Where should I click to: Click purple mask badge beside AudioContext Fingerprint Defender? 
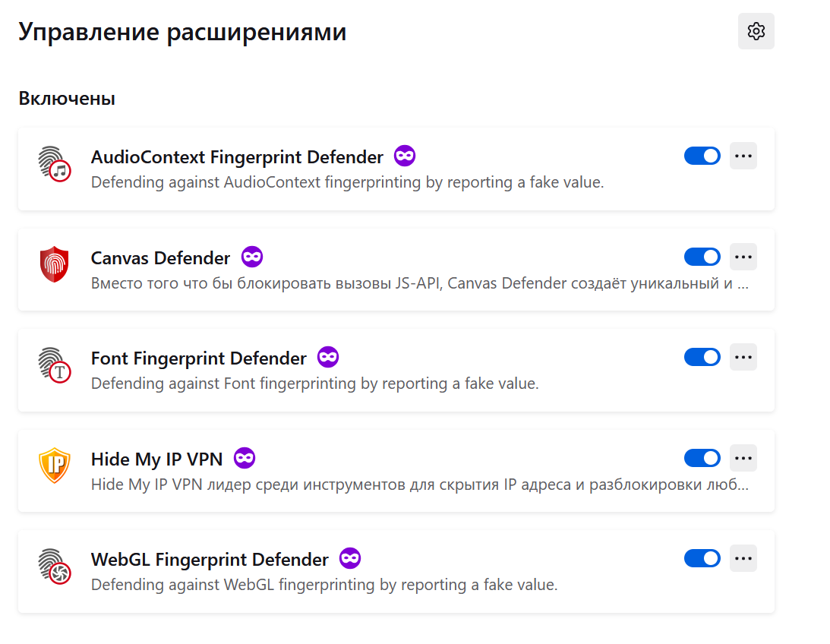(x=405, y=156)
